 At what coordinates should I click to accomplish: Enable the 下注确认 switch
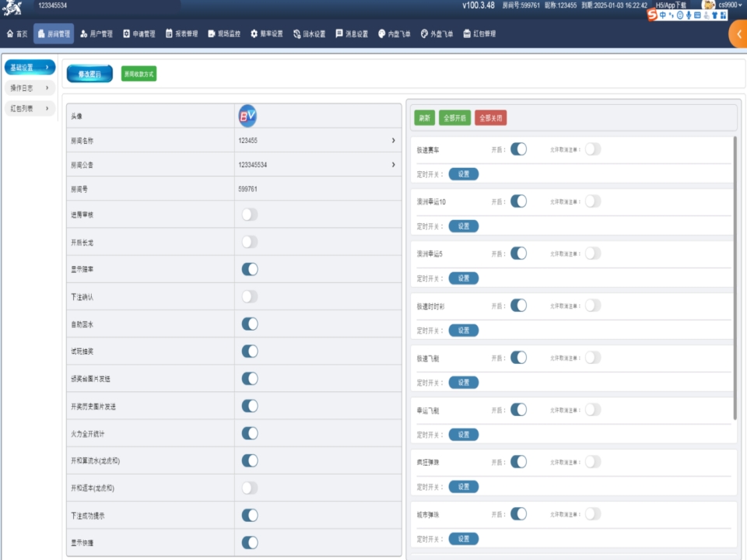pos(250,296)
